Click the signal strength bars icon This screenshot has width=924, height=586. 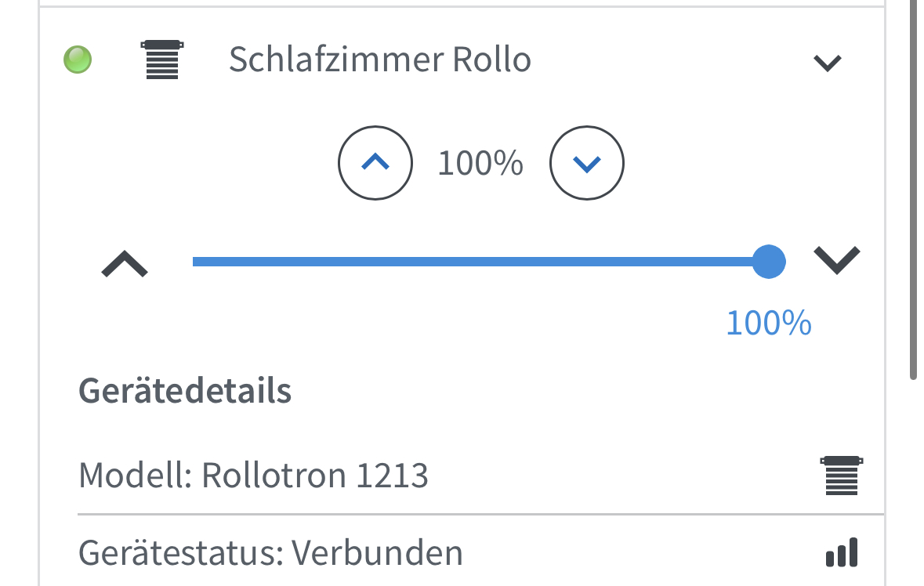click(x=842, y=553)
